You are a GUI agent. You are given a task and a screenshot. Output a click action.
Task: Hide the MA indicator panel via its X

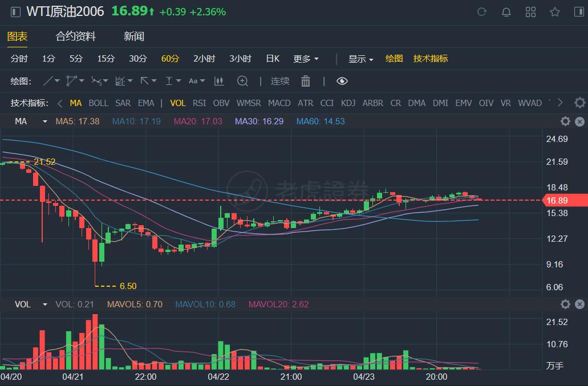pyautogui.click(x=579, y=121)
